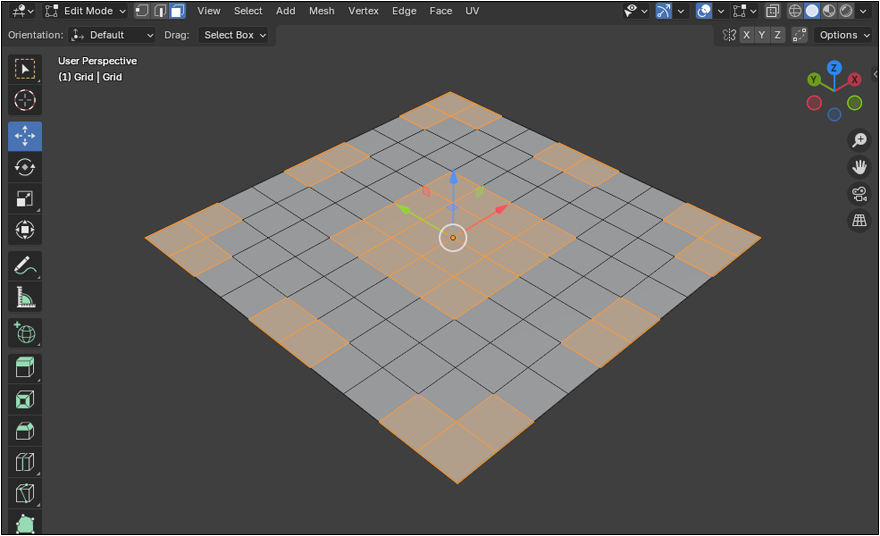Open the Add menu

(286, 11)
